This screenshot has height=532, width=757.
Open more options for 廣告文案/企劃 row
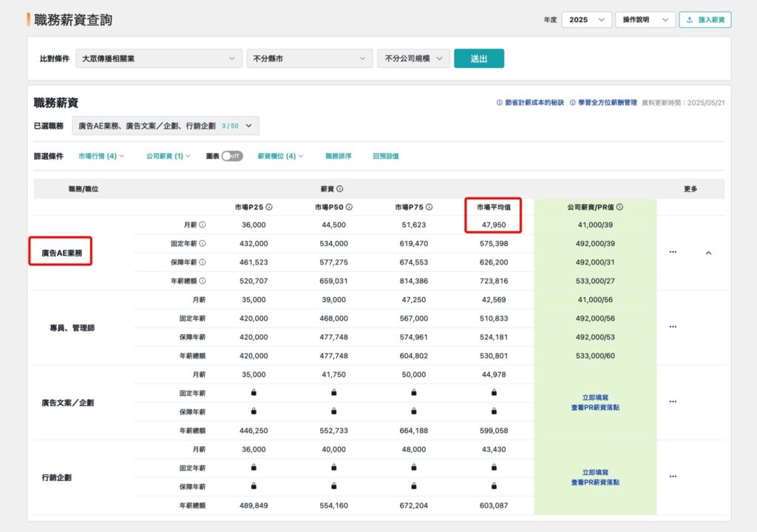coord(673,402)
